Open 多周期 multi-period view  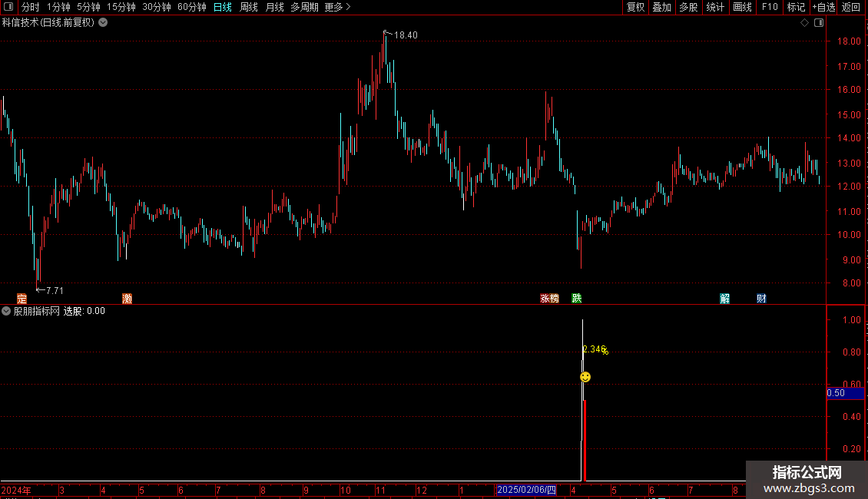[x=304, y=7]
